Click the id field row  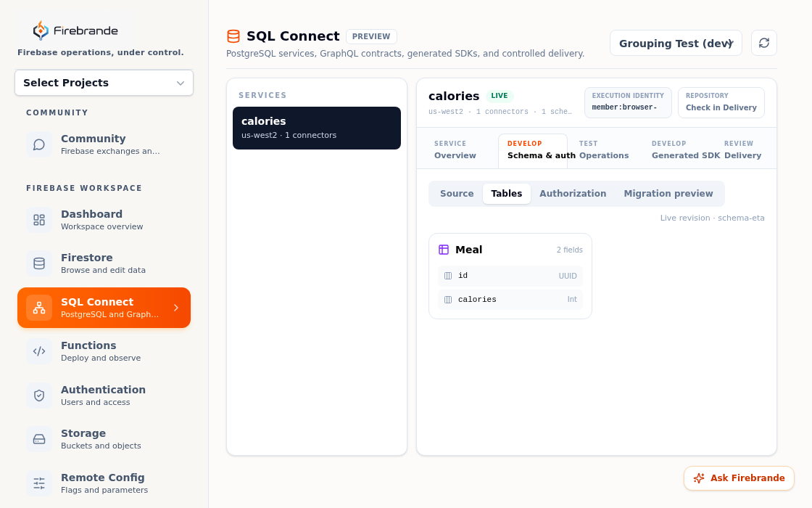[510, 276]
